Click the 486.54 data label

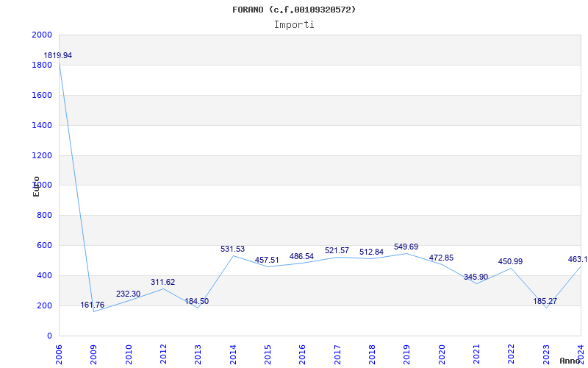[301, 256]
